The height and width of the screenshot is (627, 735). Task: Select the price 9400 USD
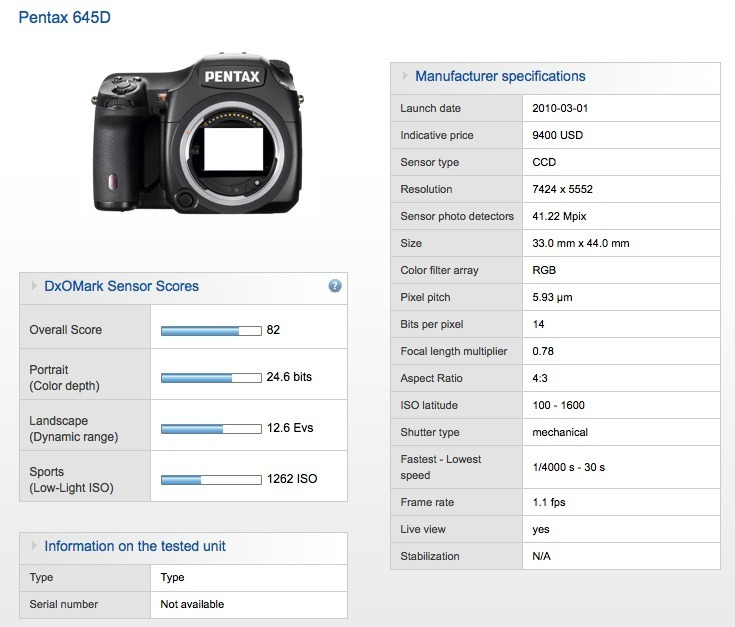(558, 135)
